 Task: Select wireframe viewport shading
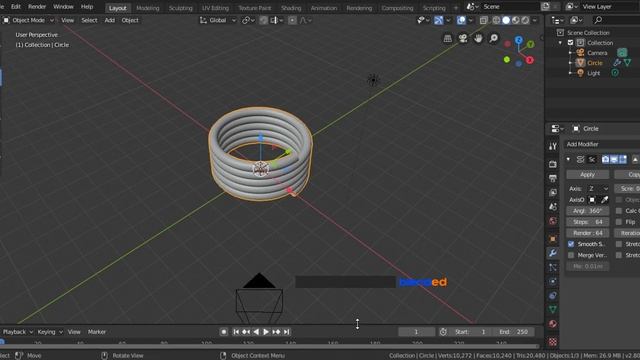coord(496,20)
